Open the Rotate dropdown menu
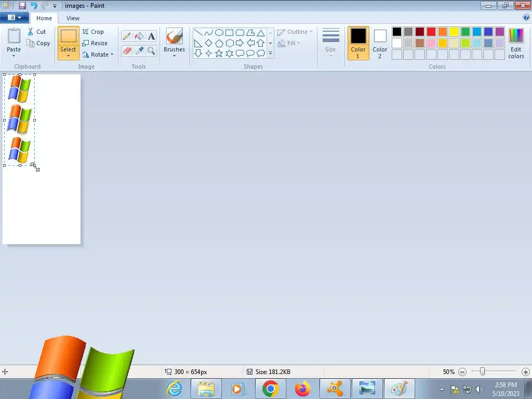 112,54
